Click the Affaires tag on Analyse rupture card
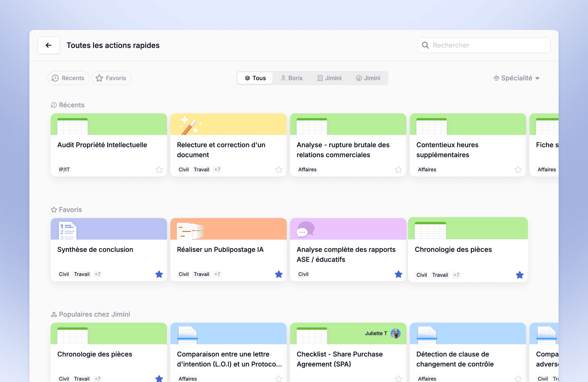Viewport: 588px width, 382px height. [307, 170]
